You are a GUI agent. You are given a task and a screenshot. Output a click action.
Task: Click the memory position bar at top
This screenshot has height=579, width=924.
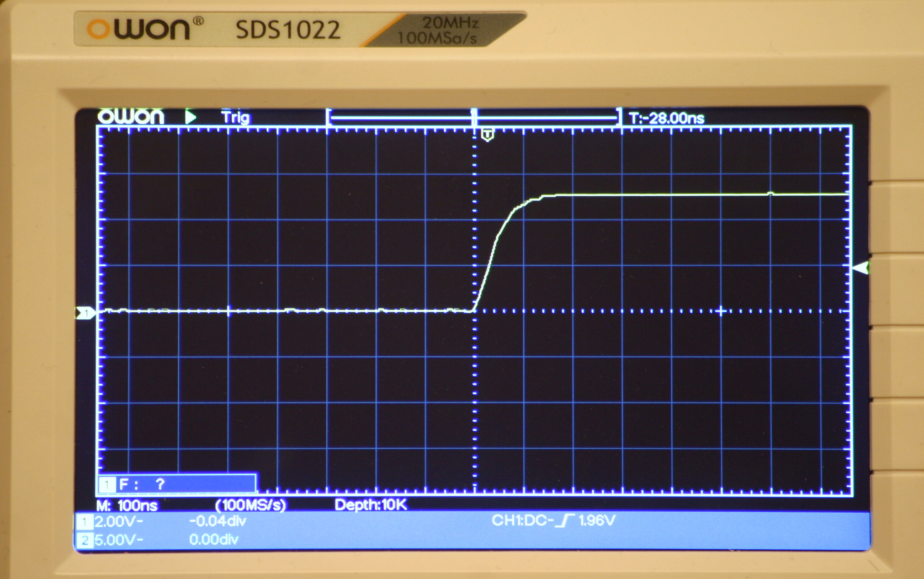click(x=473, y=118)
